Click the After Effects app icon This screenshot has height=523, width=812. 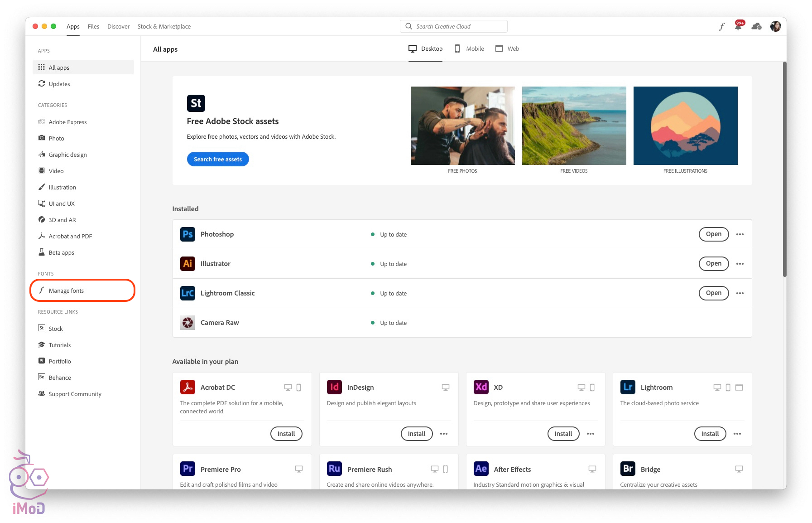(481, 469)
